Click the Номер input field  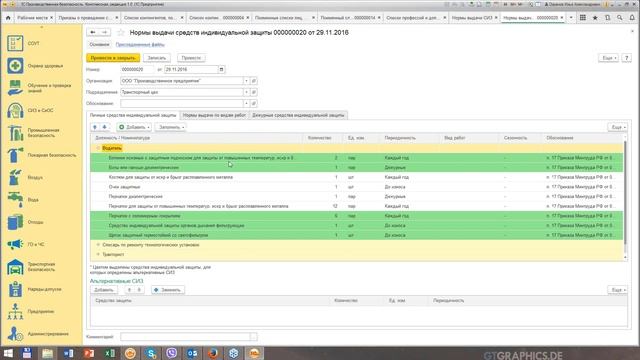coord(137,69)
